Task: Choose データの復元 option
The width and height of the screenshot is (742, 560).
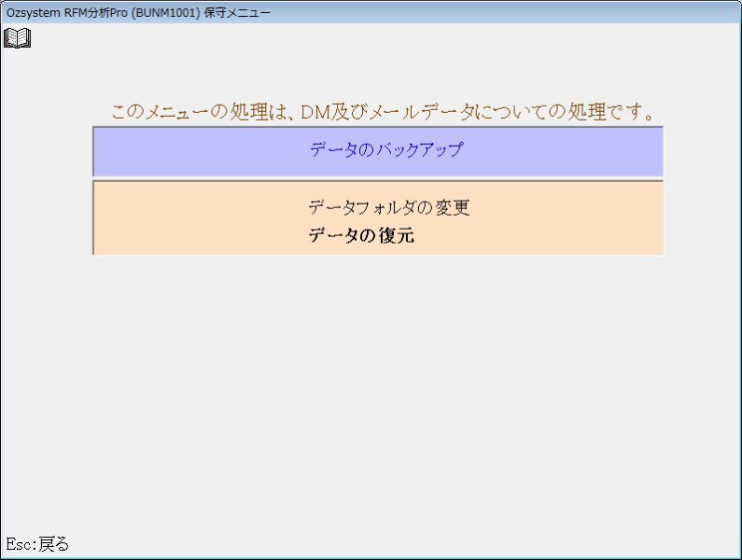Action: click(x=361, y=235)
